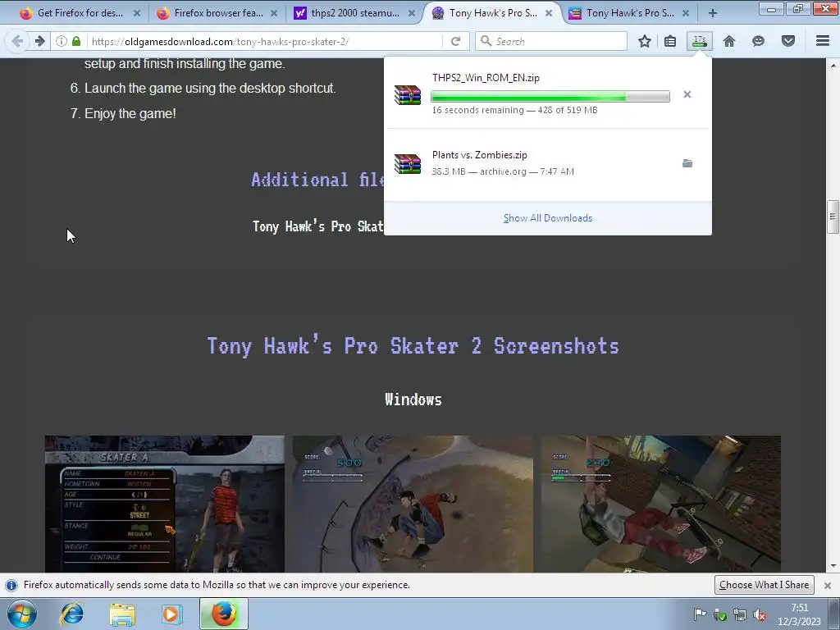Open the school rail grind screenshot thumbnail
Screen dimensions: 840x630
pos(660,504)
